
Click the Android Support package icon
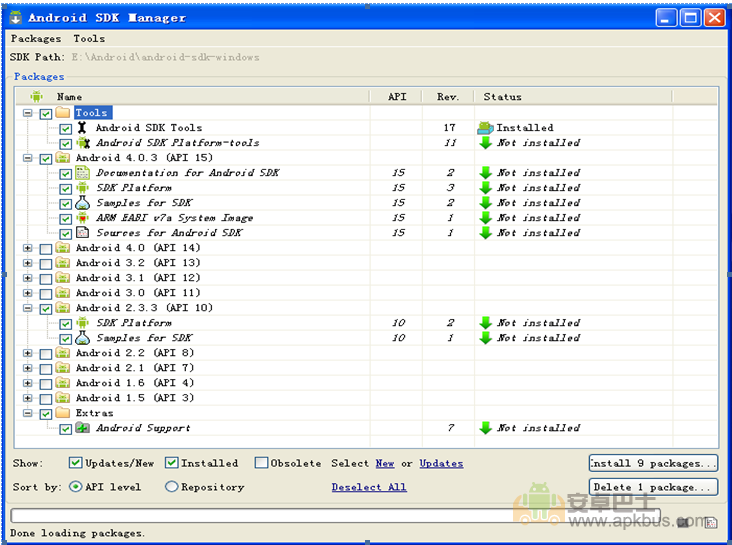tap(83, 428)
